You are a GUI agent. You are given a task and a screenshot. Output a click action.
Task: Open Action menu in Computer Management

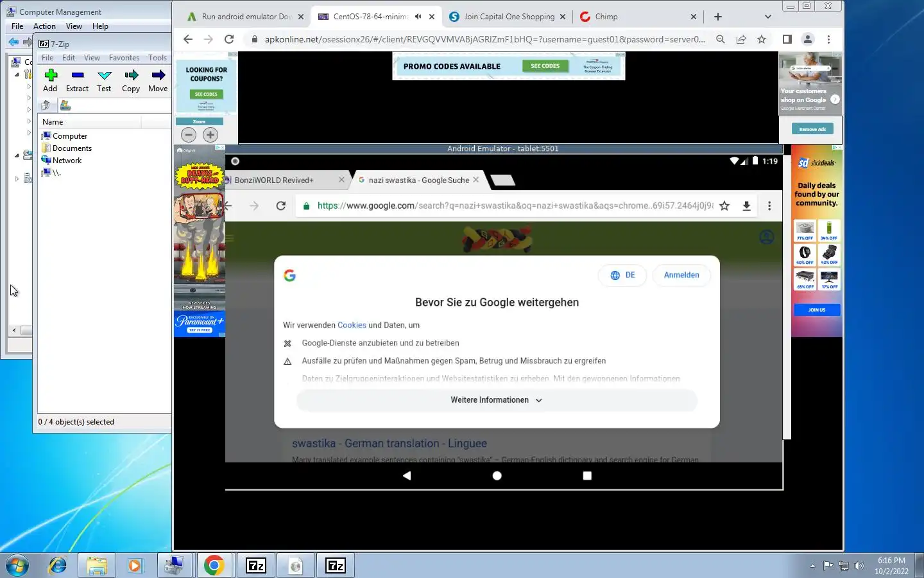tap(44, 26)
